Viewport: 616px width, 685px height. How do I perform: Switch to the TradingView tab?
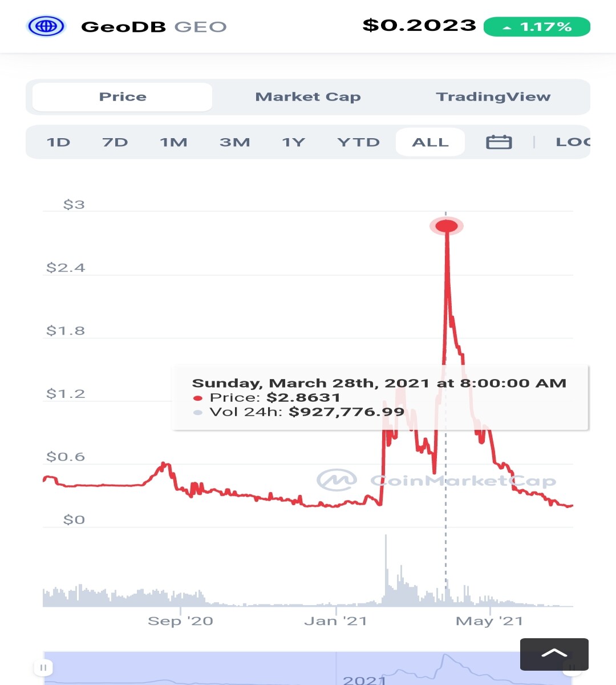click(x=493, y=97)
